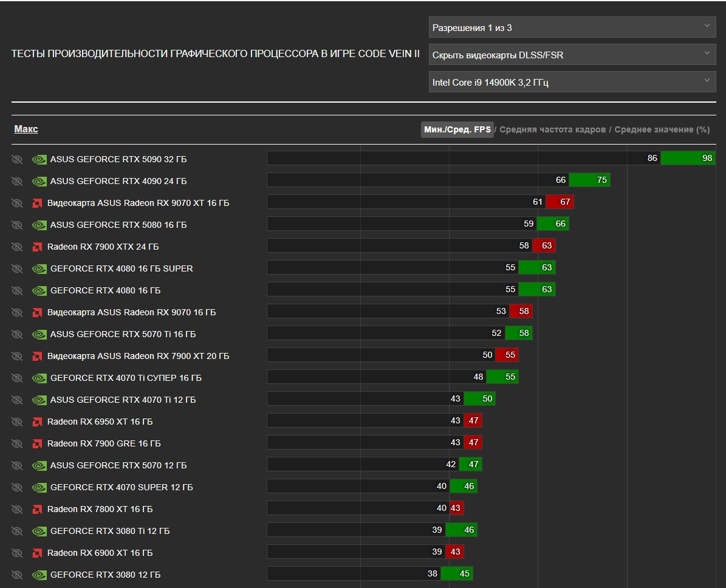Select the Мин./Сред. FPS tab
726x588 pixels.
(457, 129)
